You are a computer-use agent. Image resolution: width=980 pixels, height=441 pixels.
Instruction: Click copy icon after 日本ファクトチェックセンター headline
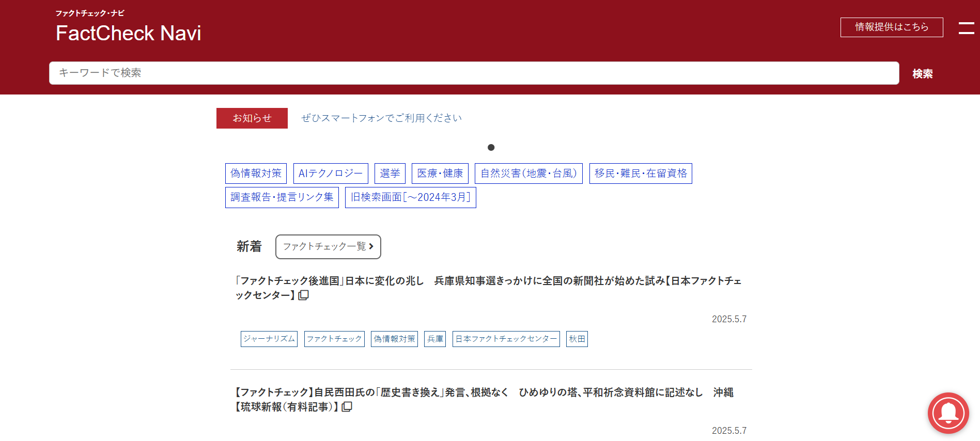304,295
